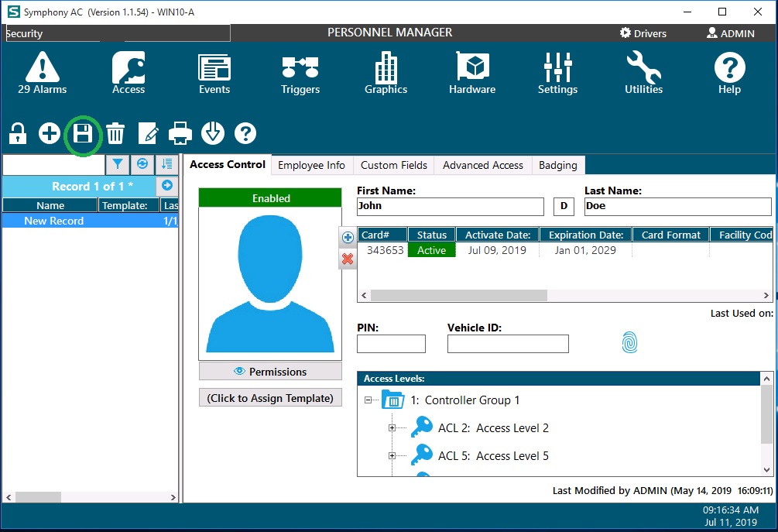Click the person photo placeholder
The image size is (778, 532).
pos(270,283)
